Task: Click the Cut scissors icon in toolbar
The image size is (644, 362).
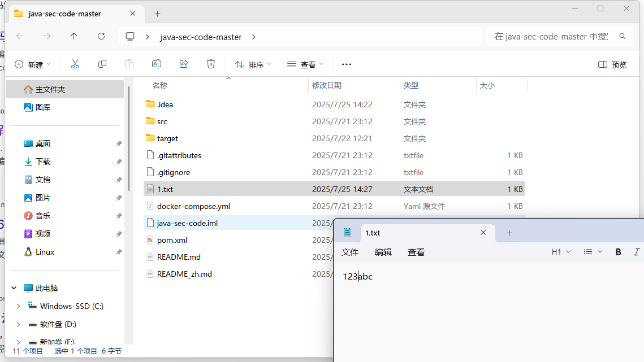Action: (75, 64)
